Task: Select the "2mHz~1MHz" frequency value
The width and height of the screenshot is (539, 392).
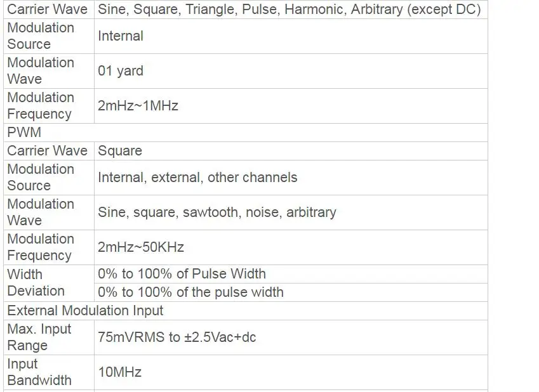Action: [138, 106]
